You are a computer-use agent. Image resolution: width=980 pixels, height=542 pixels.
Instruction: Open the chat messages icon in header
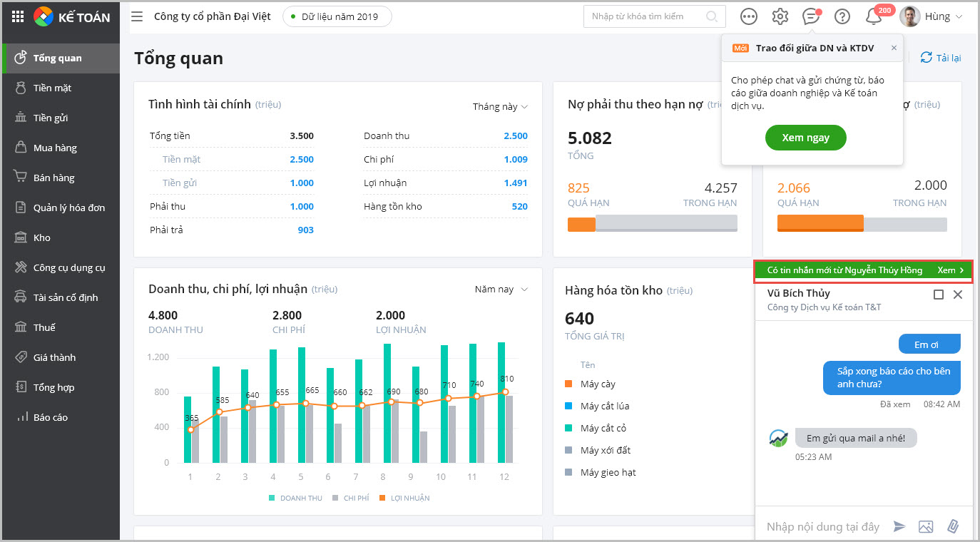811,16
